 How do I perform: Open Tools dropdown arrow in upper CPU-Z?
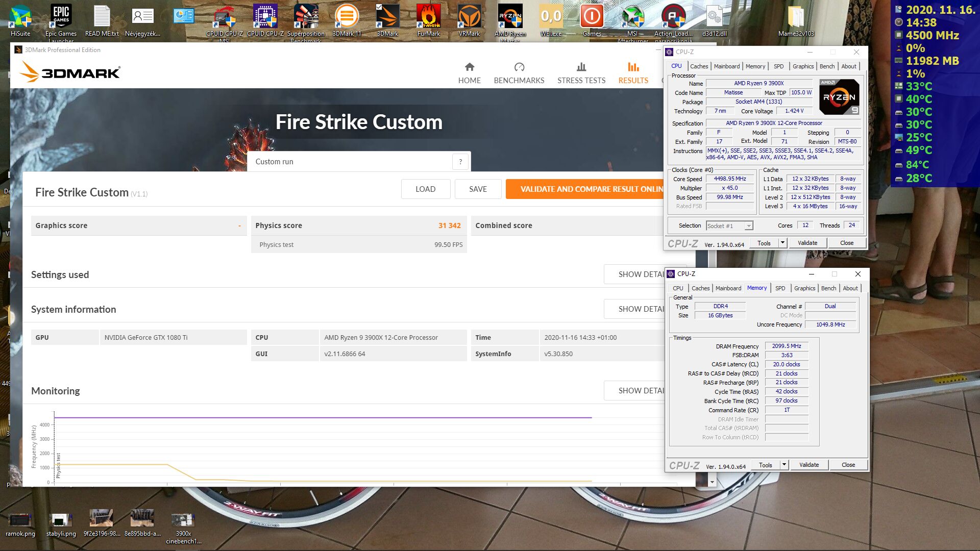782,243
